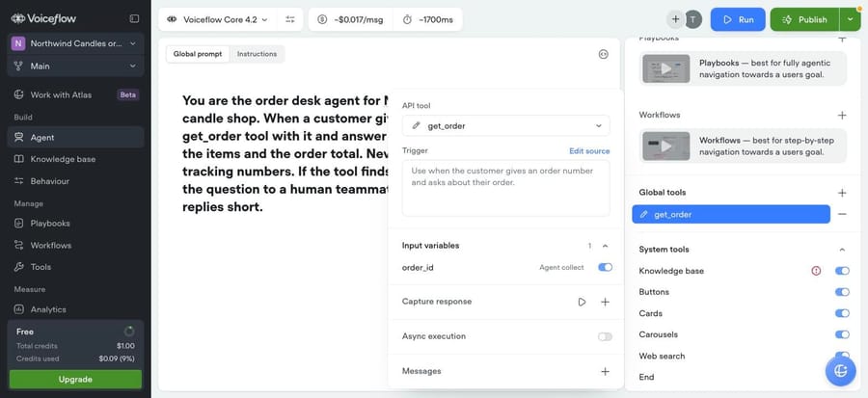Click the order_id variable name
Image resolution: width=868 pixels, height=398 pixels.
coord(418,268)
